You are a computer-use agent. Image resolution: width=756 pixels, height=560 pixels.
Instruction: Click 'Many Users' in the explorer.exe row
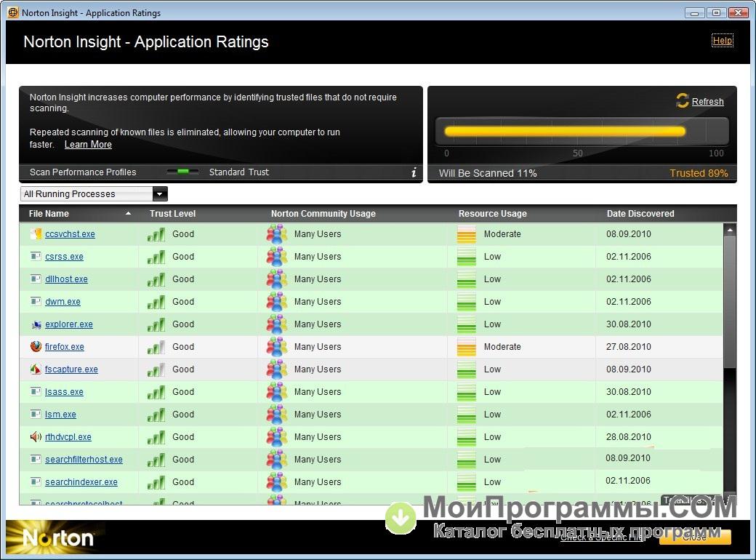click(x=318, y=324)
